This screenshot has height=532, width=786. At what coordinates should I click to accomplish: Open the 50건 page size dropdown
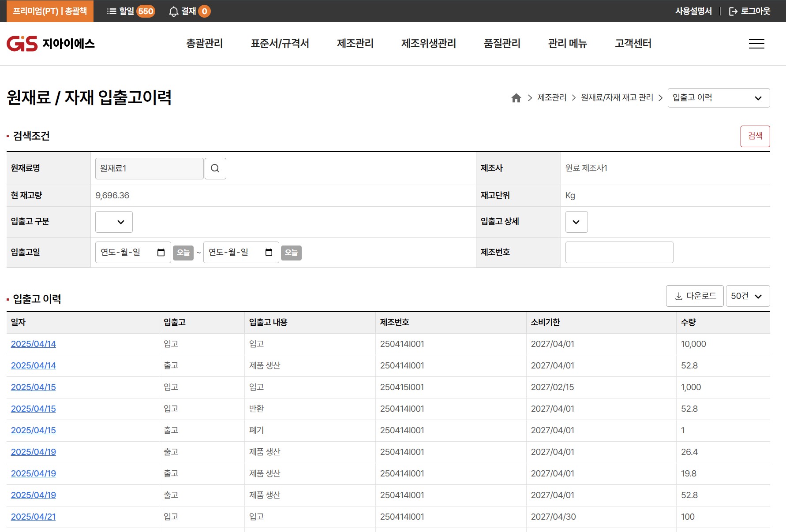[748, 296]
